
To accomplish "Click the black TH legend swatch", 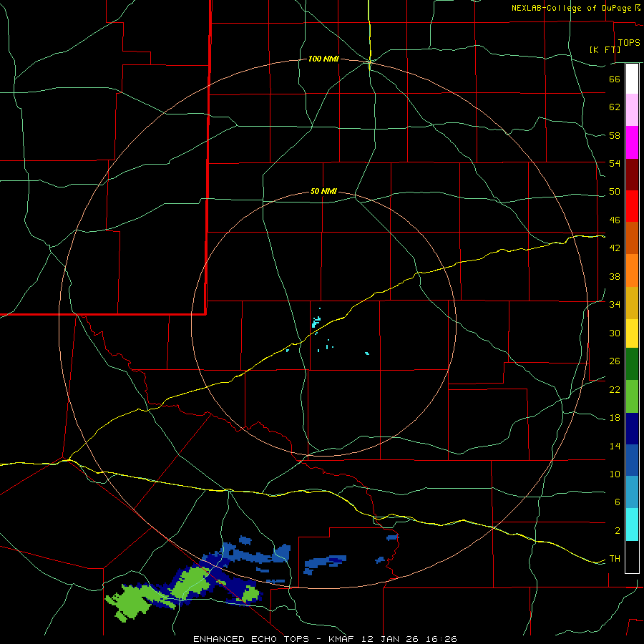I will click(632, 557).
